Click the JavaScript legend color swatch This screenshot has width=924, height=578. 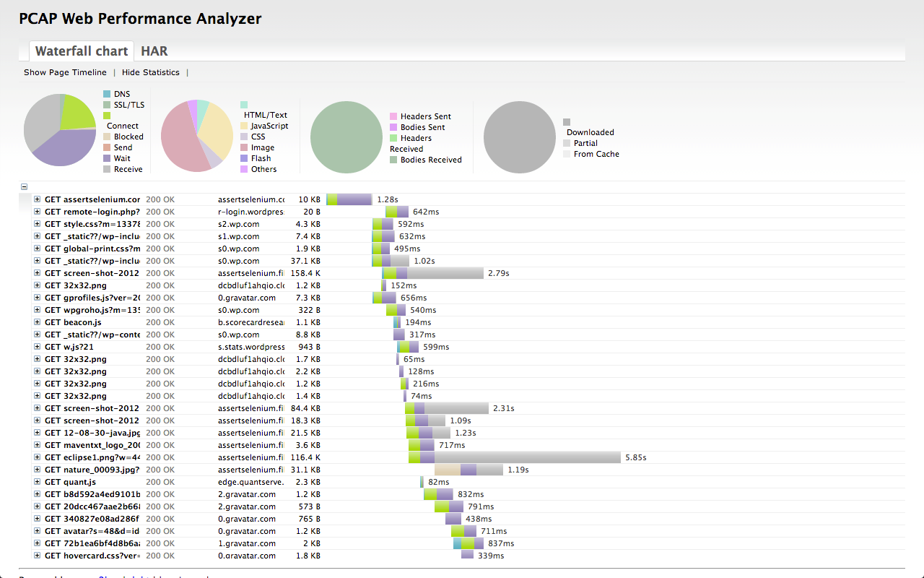pyautogui.click(x=244, y=126)
